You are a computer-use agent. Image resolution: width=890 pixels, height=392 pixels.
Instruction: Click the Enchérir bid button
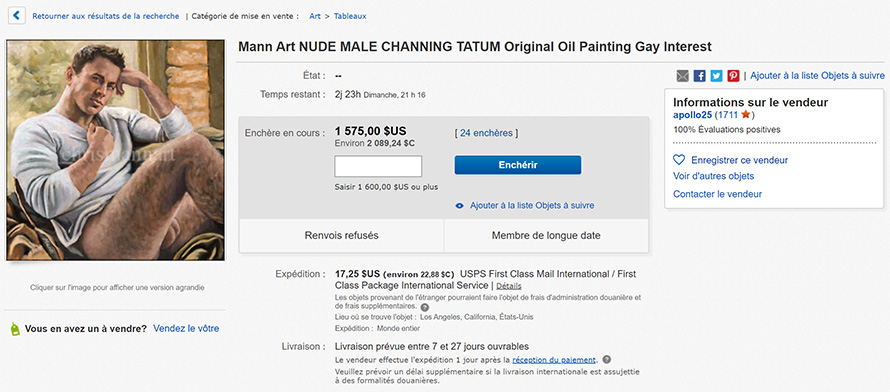click(x=518, y=165)
